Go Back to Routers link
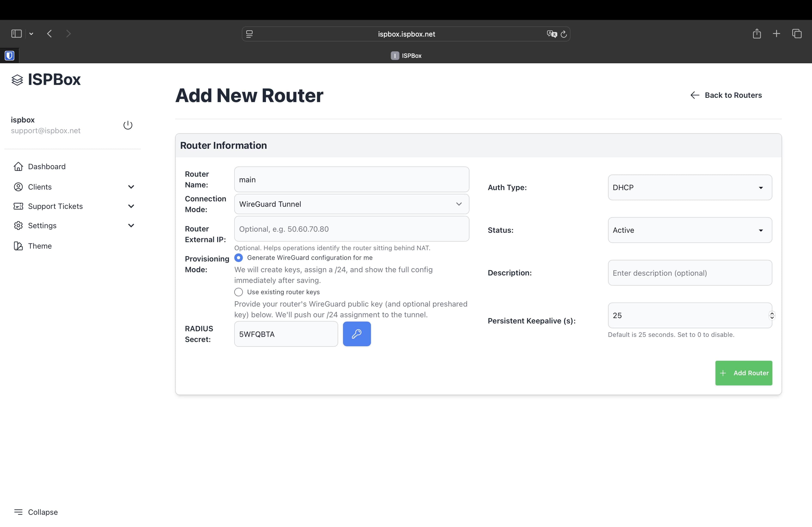Viewport: 812px width, 527px height. point(726,95)
